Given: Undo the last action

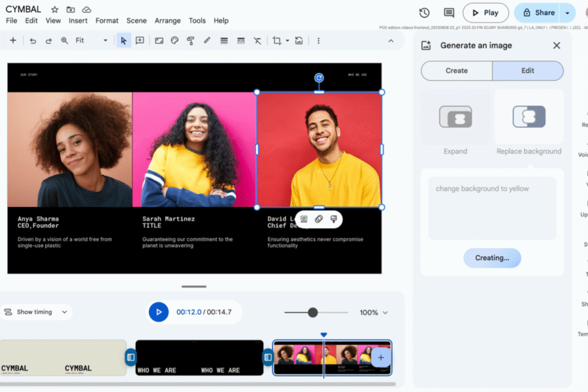Looking at the screenshot, I should pos(33,41).
